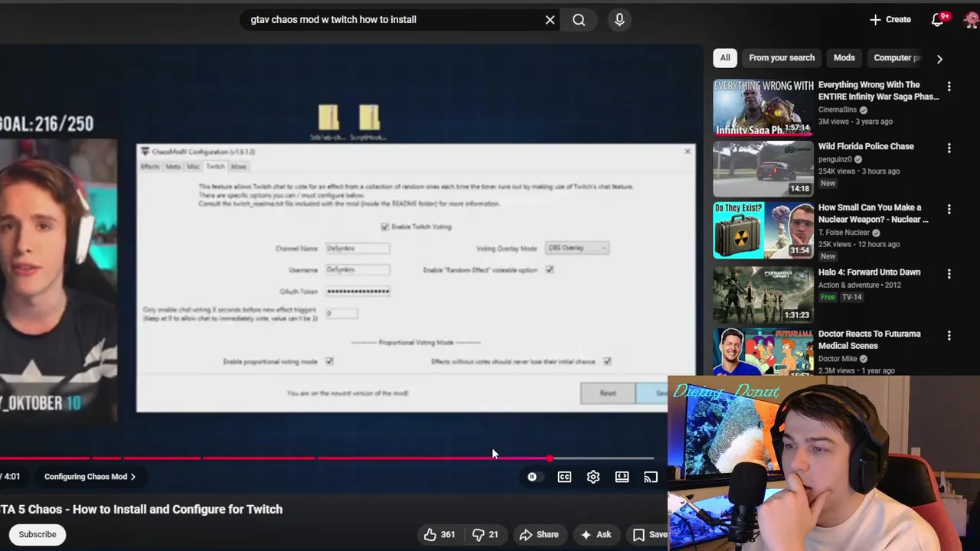The width and height of the screenshot is (980, 551).
Task: Open video player settings gear
Action: pos(593,477)
